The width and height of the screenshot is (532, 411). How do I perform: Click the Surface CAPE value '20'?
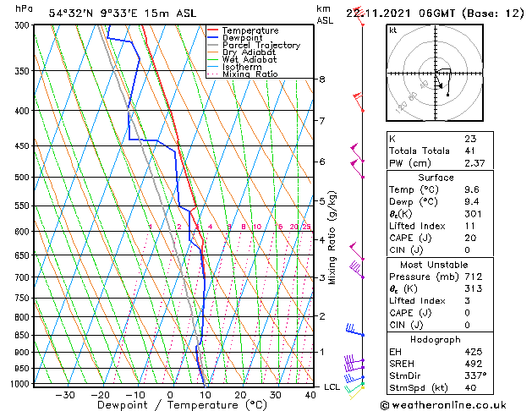470,238
